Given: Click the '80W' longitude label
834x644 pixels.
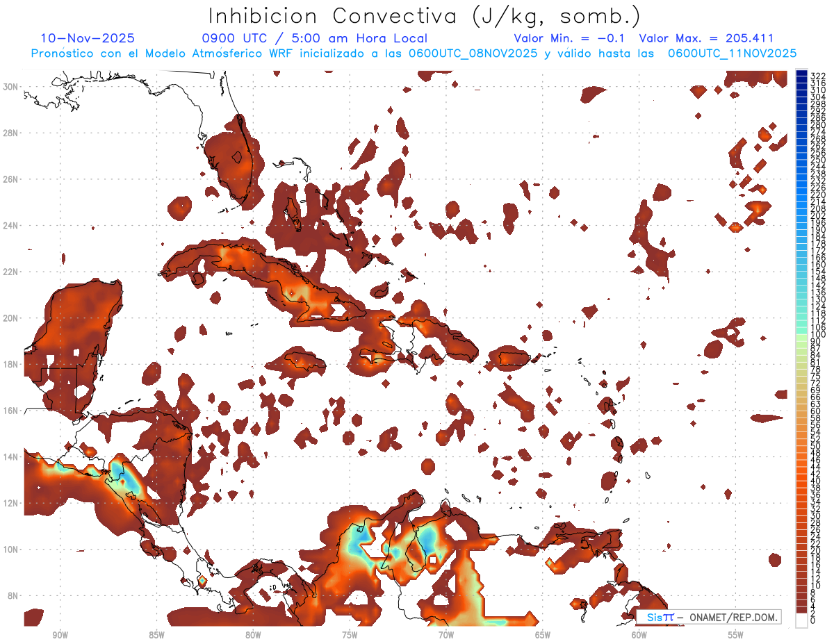Looking at the screenshot, I should [x=253, y=635].
